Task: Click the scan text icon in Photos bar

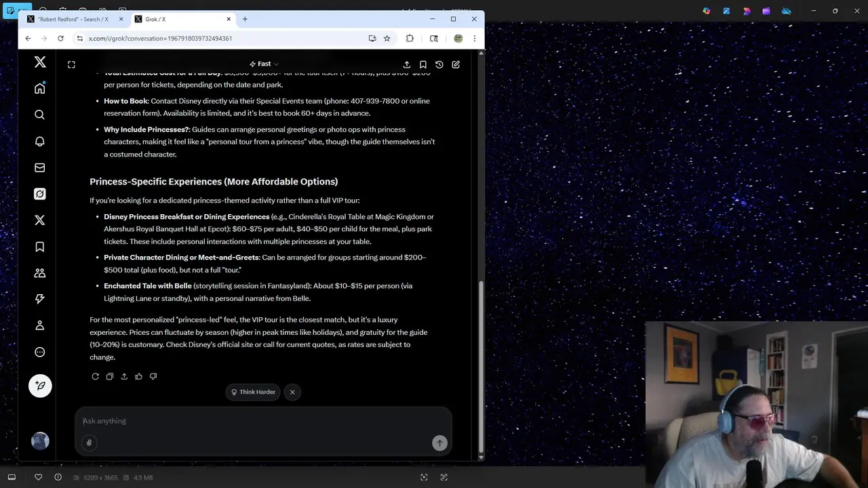Action: pyautogui.click(x=444, y=477)
